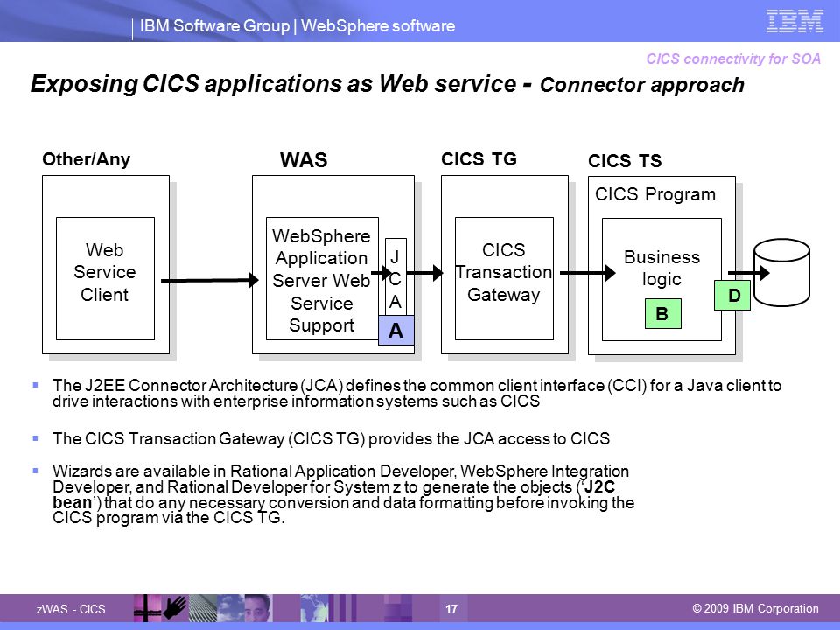The height and width of the screenshot is (630, 840).
Task: Click the bold "J2C" text in the last bullet
Action: [599, 487]
